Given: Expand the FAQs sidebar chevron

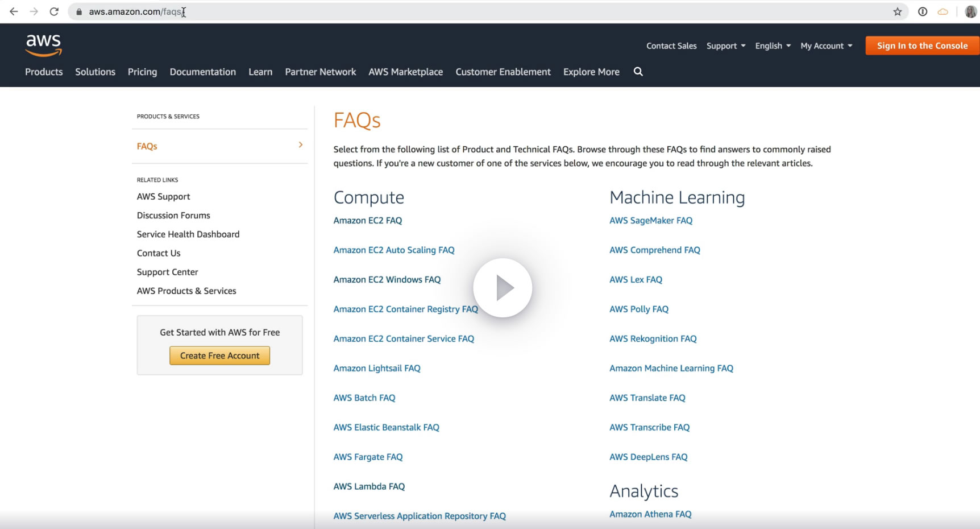Looking at the screenshot, I should coord(301,145).
